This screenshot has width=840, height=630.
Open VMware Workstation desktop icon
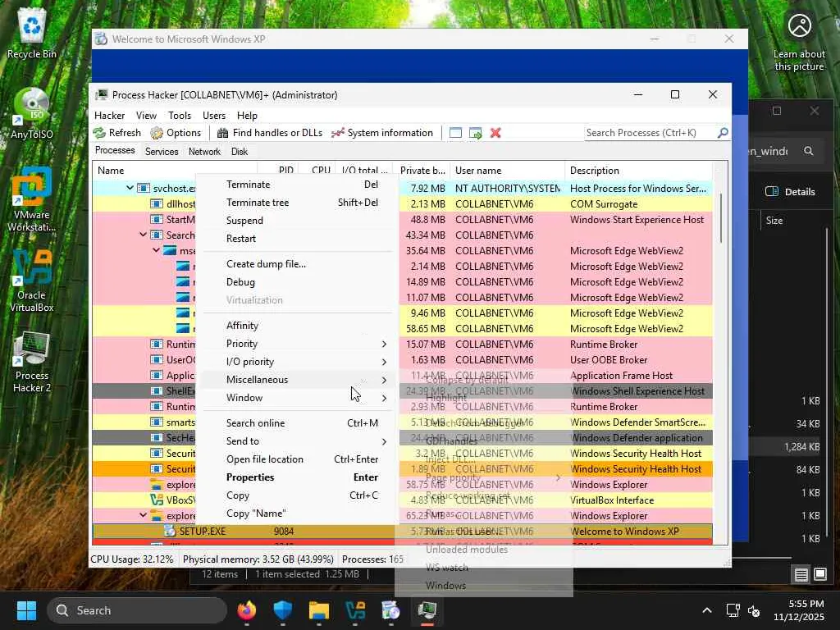click(32, 199)
